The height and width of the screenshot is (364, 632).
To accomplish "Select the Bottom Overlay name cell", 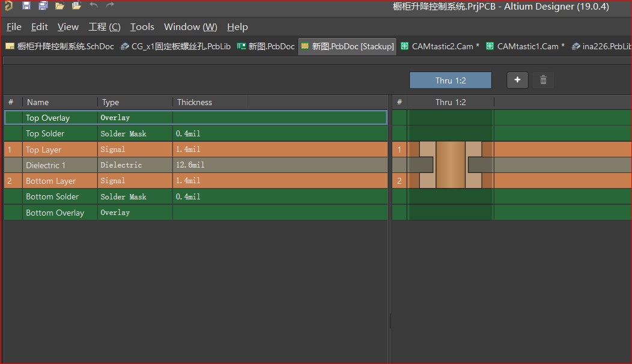I will (59, 213).
